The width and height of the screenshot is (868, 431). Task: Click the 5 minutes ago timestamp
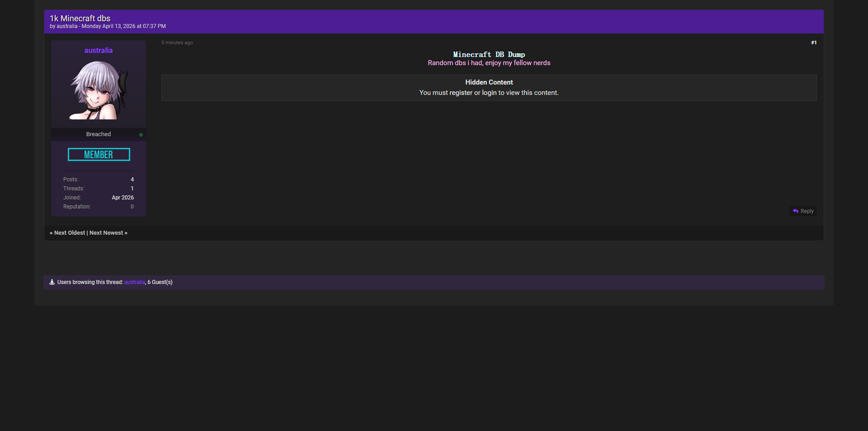point(177,43)
